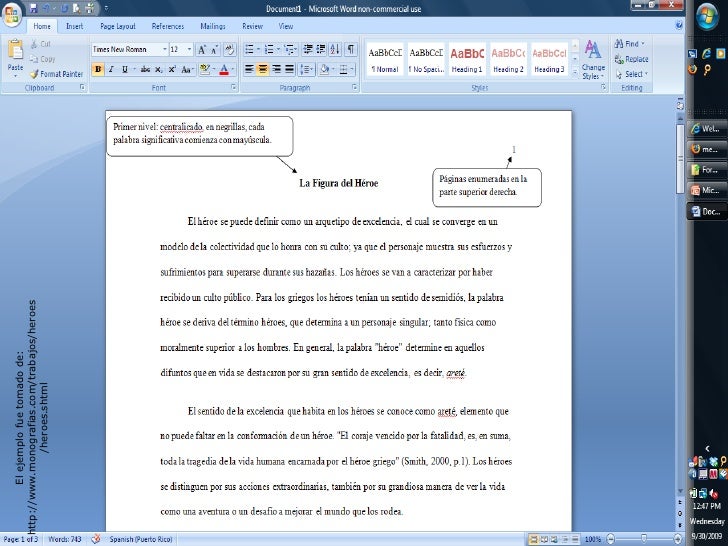This screenshot has width=728, height=546.
Task: Toggle Bold formatting
Action: pos(98,69)
